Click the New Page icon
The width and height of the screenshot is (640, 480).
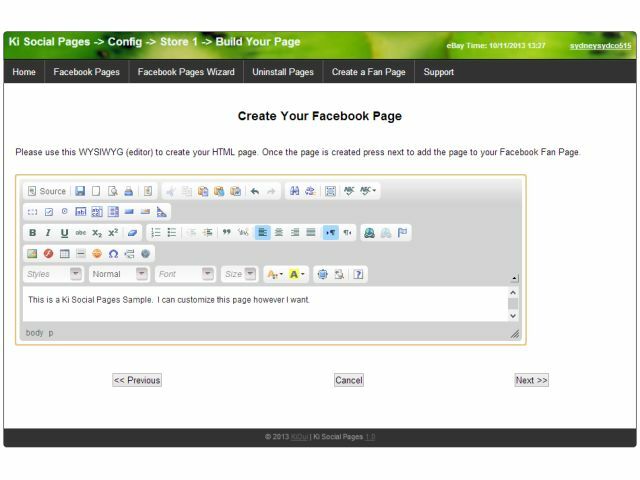tap(96, 191)
